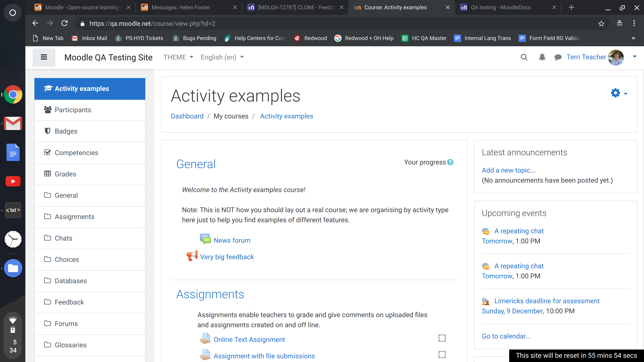644x362 pixels.
Task: Click the Online Text Assignment icon
Action: click(x=205, y=338)
